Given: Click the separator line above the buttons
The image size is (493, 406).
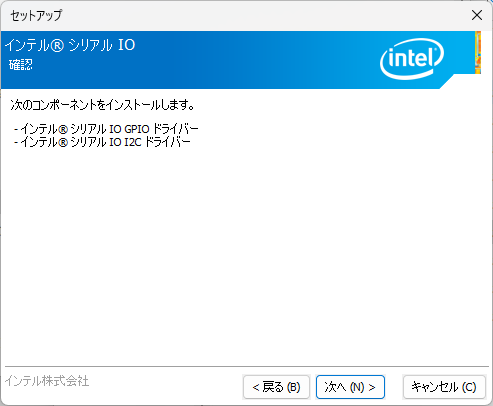Looking at the screenshot, I should click(x=247, y=367).
